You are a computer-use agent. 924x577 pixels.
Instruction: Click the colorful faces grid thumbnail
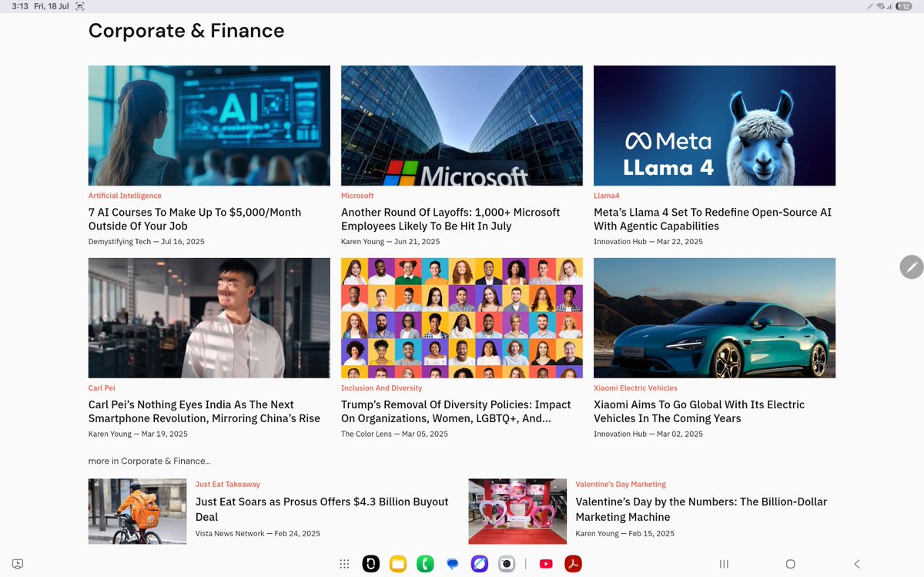(x=462, y=318)
